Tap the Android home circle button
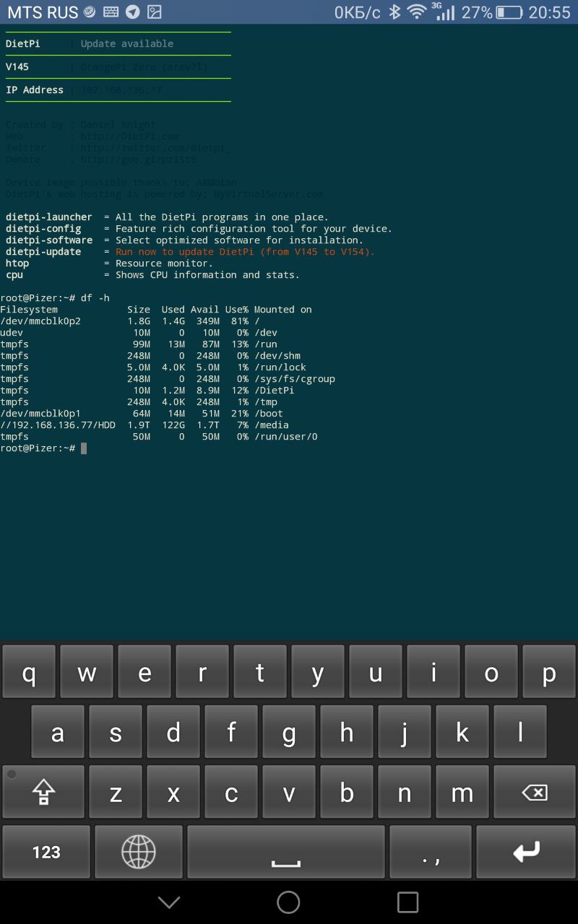 (x=288, y=902)
